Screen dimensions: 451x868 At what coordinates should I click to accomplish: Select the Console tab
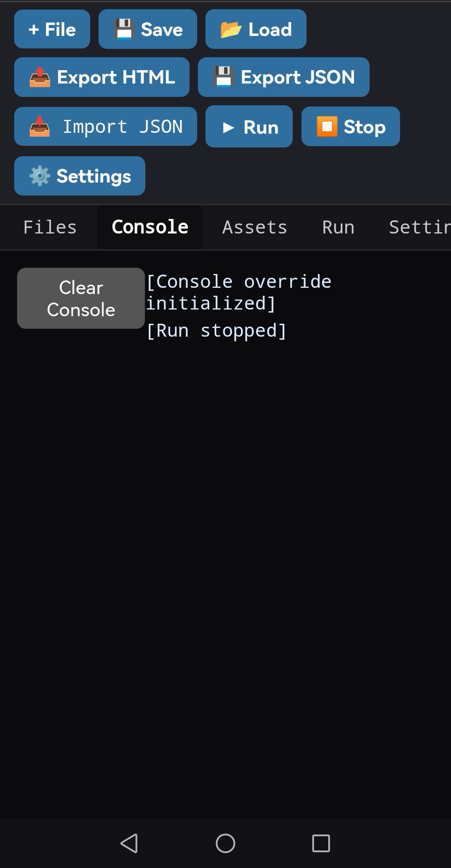[x=150, y=227]
